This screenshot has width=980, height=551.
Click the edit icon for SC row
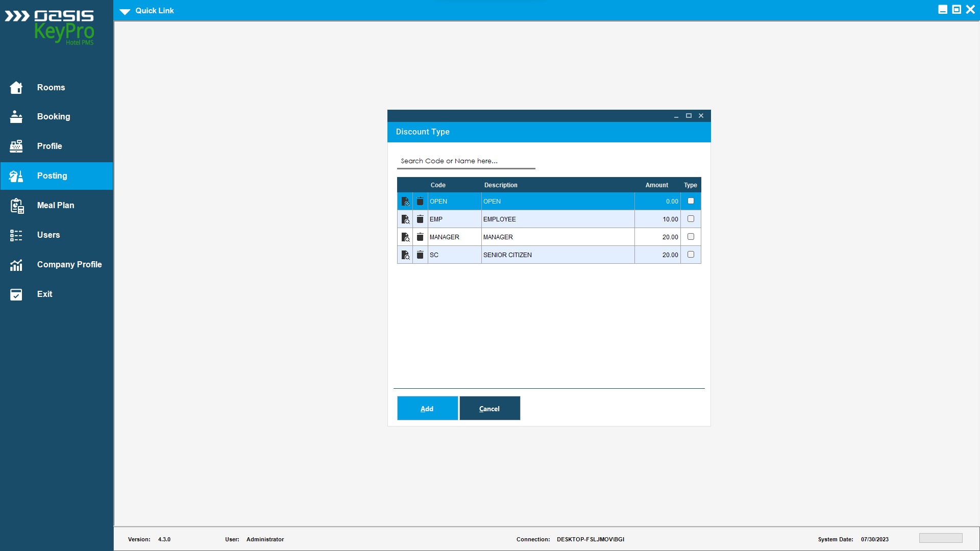[405, 255]
